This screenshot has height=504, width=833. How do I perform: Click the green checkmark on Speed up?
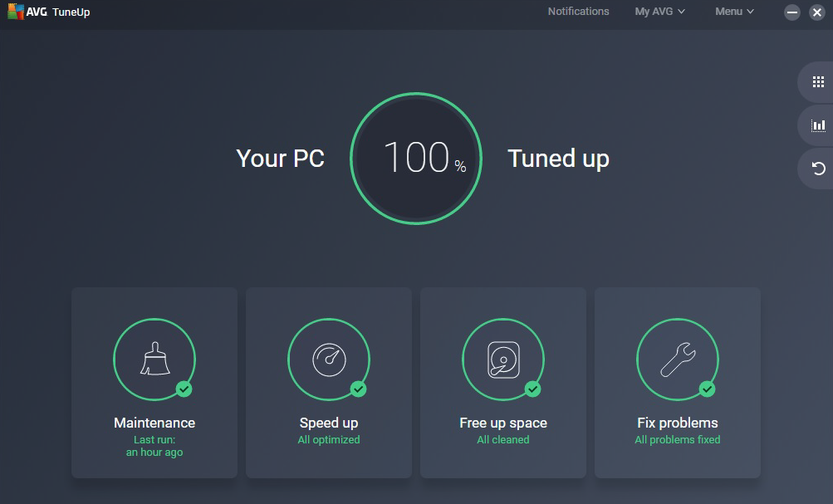click(359, 389)
